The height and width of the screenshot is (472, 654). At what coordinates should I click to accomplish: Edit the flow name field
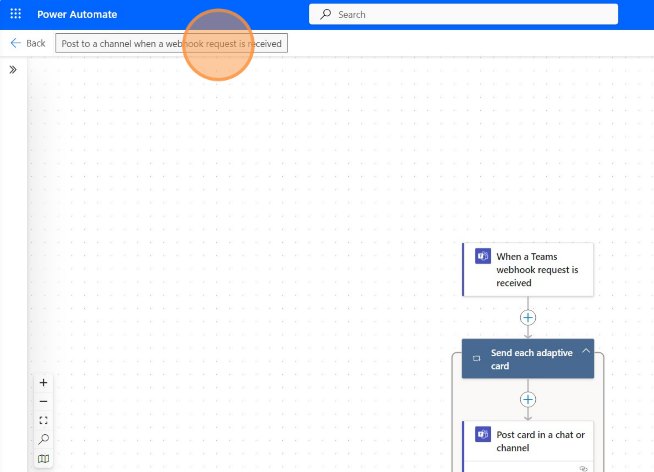point(171,43)
